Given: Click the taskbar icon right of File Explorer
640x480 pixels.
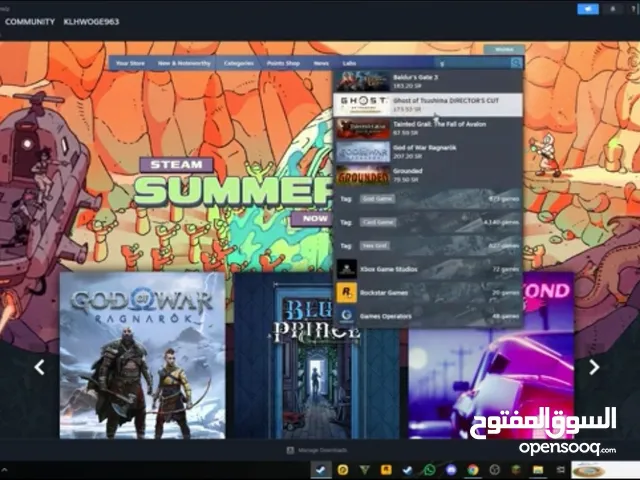Looking at the screenshot, I should (560, 470).
